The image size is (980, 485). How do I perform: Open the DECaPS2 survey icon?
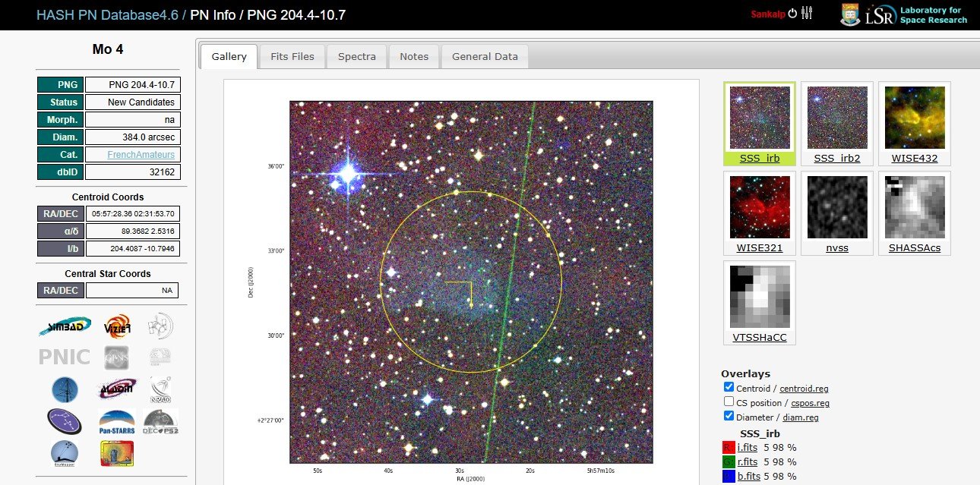pos(161,420)
